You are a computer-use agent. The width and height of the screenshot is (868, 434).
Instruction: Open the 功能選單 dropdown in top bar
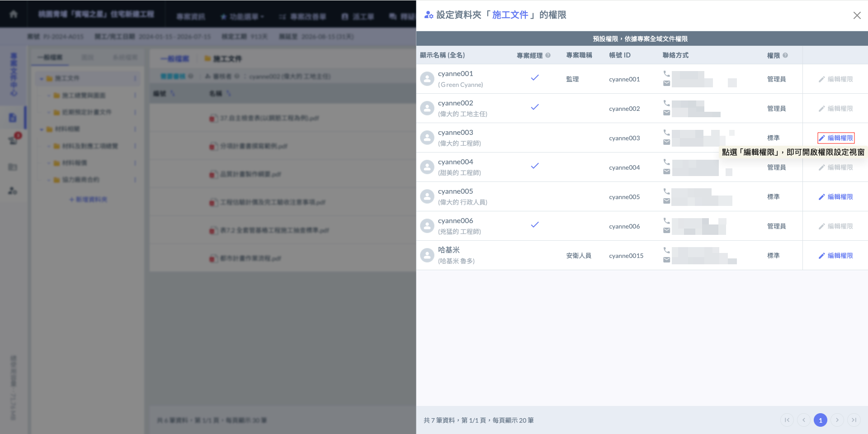pyautogui.click(x=242, y=17)
